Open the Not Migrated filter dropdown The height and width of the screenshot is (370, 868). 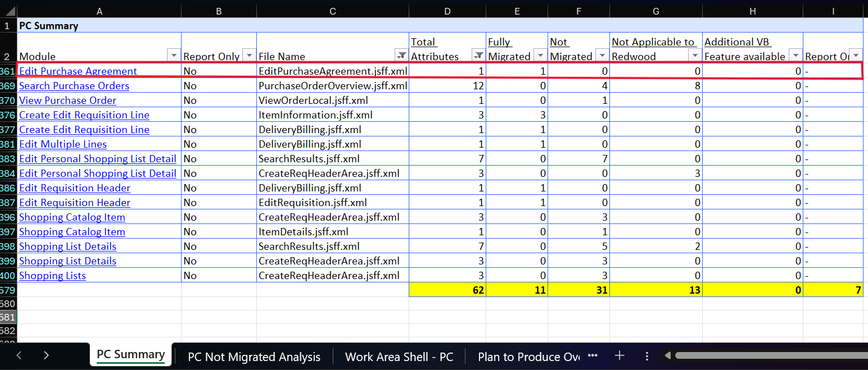602,56
